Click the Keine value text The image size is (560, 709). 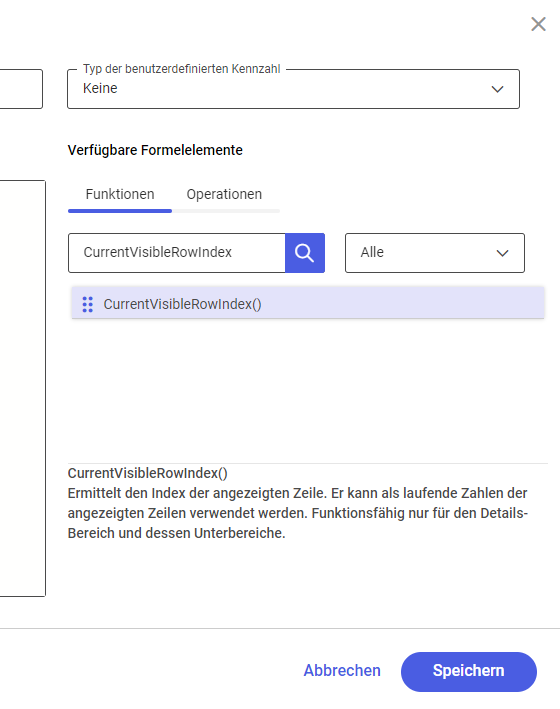(100, 88)
